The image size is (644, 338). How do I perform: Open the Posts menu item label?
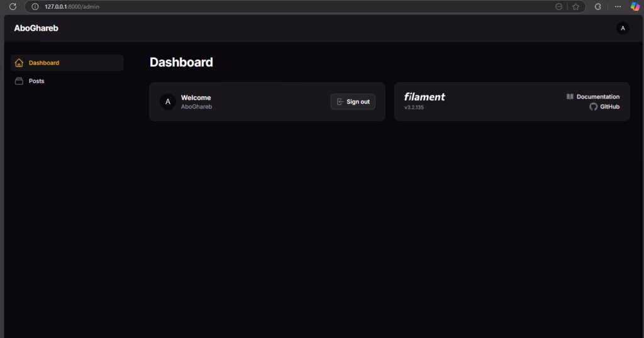[x=36, y=81]
